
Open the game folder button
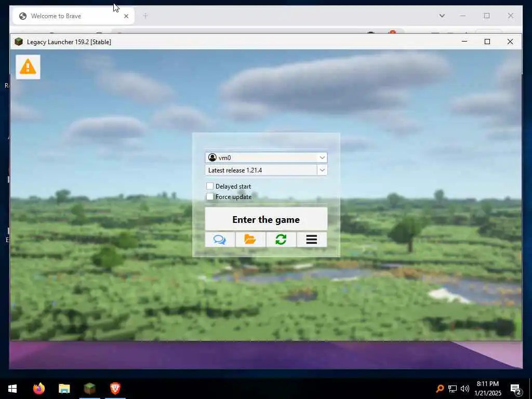[x=250, y=240]
